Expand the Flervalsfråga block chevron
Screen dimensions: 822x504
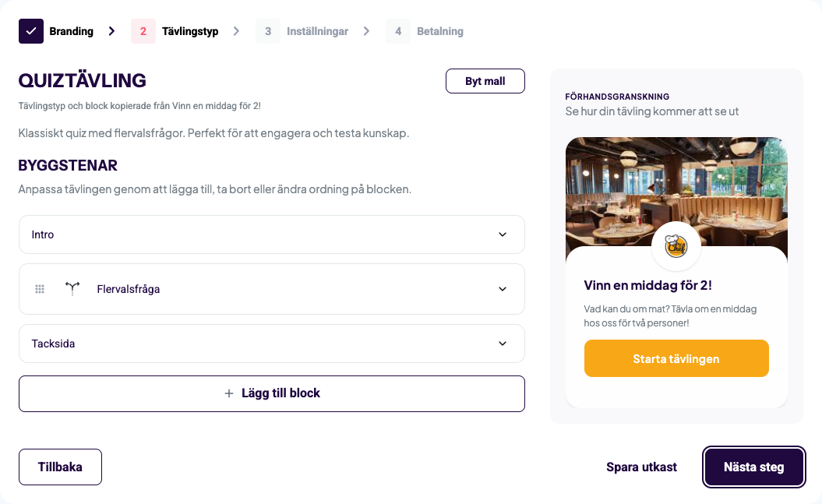(x=503, y=289)
